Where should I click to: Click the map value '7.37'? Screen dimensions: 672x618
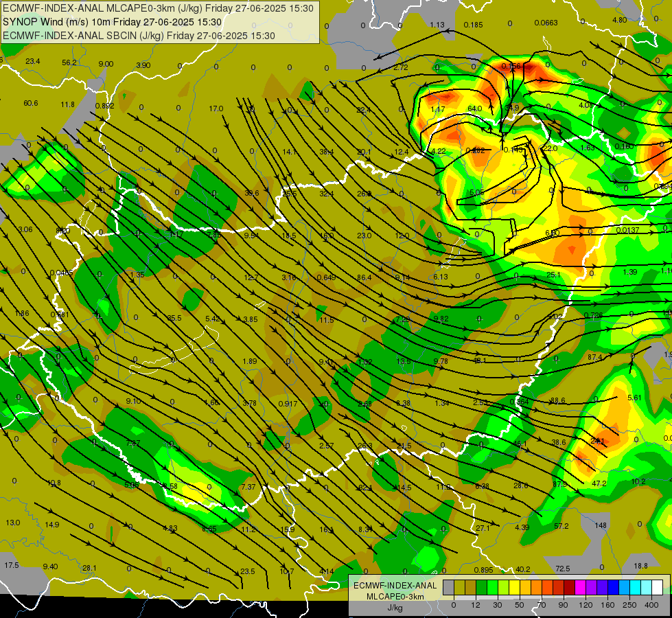(x=248, y=487)
